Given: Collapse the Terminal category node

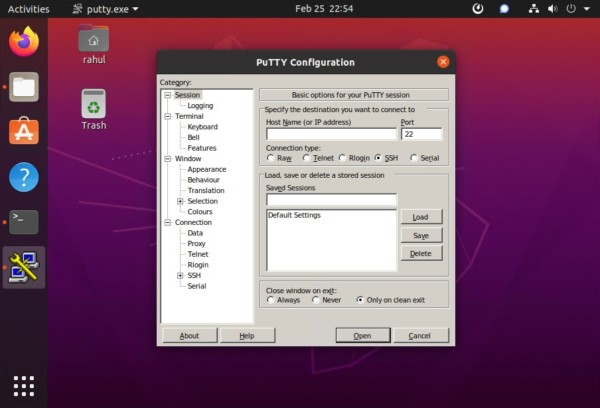Looking at the screenshot, I should tap(167, 116).
